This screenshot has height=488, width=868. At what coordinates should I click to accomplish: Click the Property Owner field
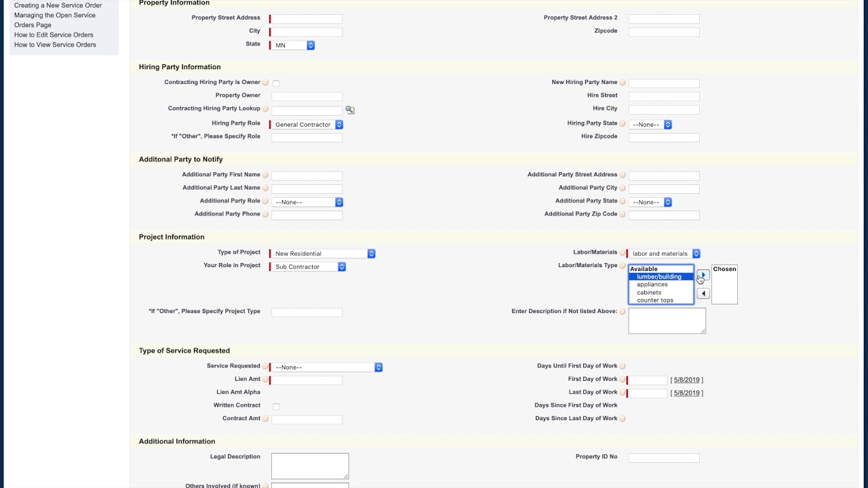(x=307, y=96)
